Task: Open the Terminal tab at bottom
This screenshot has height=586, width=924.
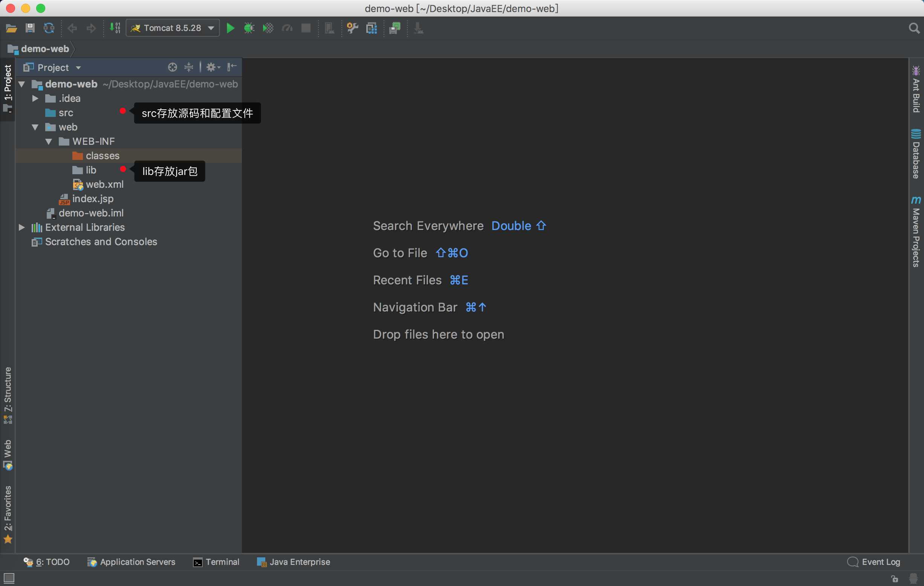Action: pos(216,561)
